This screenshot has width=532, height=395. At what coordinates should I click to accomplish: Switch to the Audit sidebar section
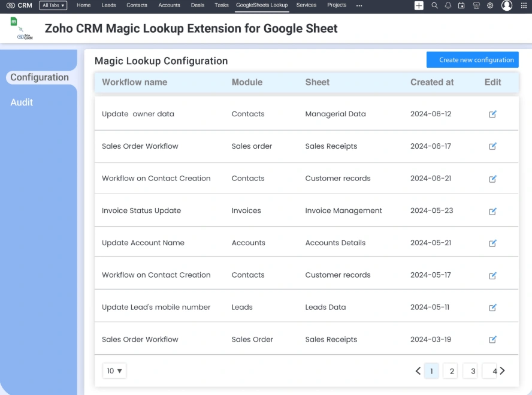tap(22, 102)
